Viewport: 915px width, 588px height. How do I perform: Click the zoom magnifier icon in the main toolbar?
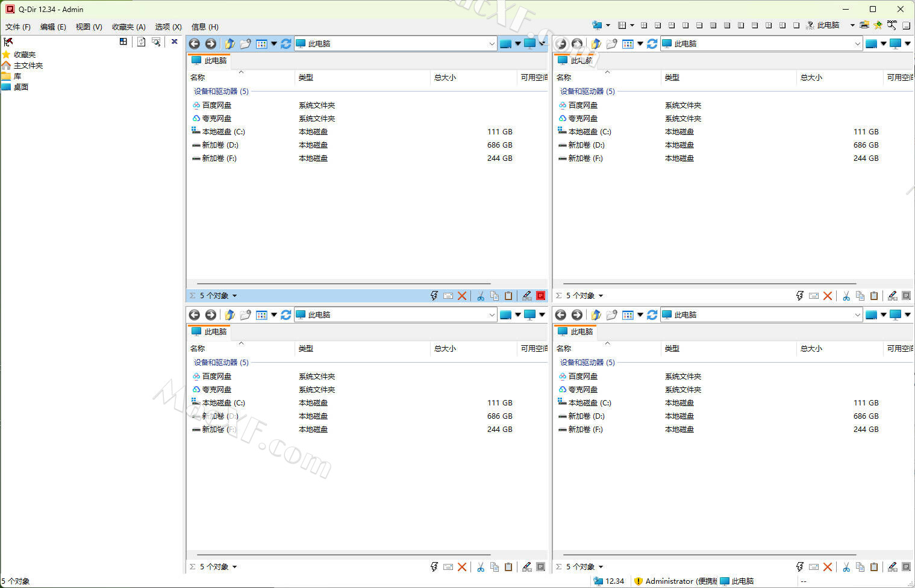pyautogui.click(x=892, y=25)
